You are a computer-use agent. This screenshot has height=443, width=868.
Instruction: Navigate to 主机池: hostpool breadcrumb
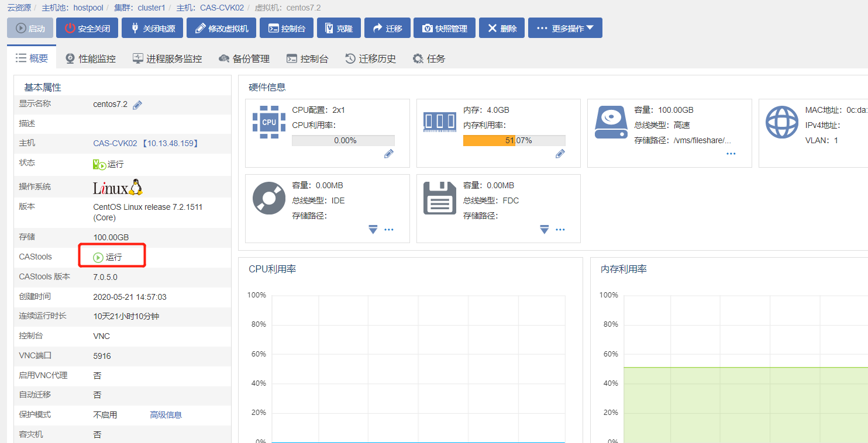(73, 8)
